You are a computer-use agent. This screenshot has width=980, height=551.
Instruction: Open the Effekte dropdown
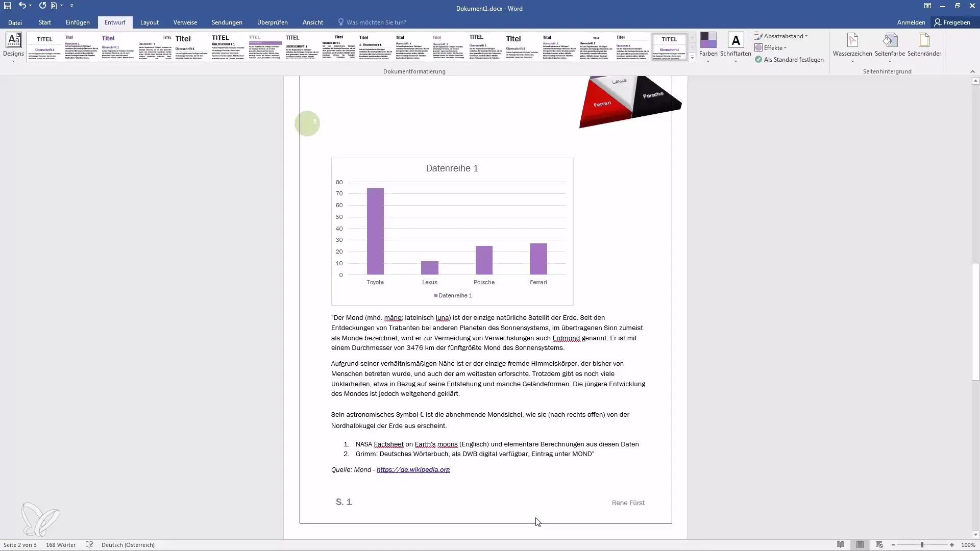pyautogui.click(x=771, y=48)
